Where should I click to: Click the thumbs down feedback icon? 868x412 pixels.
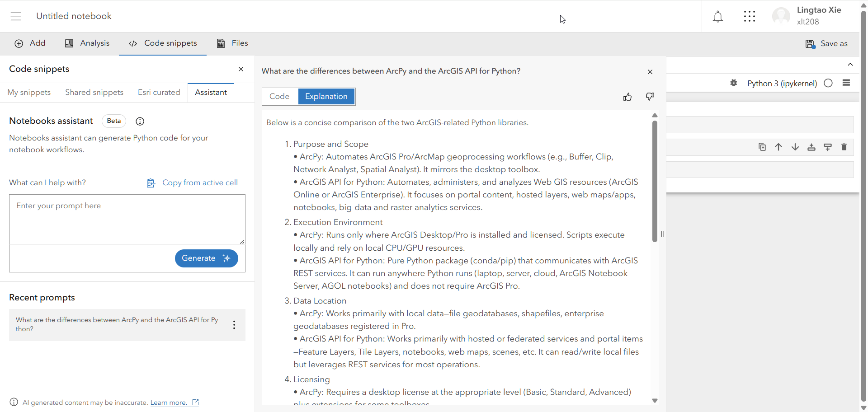[650, 97]
